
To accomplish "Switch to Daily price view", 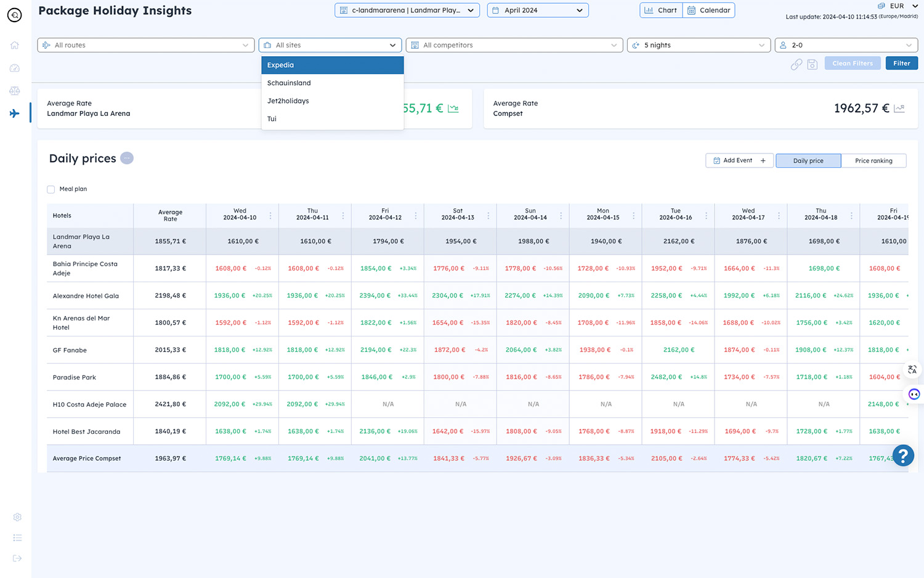I will 808,161.
